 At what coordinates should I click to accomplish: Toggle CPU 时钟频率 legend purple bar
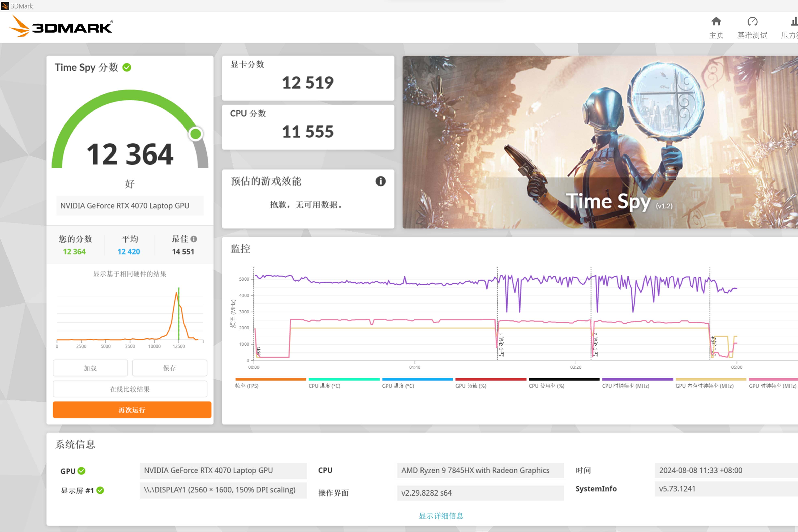tap(637, 379)
